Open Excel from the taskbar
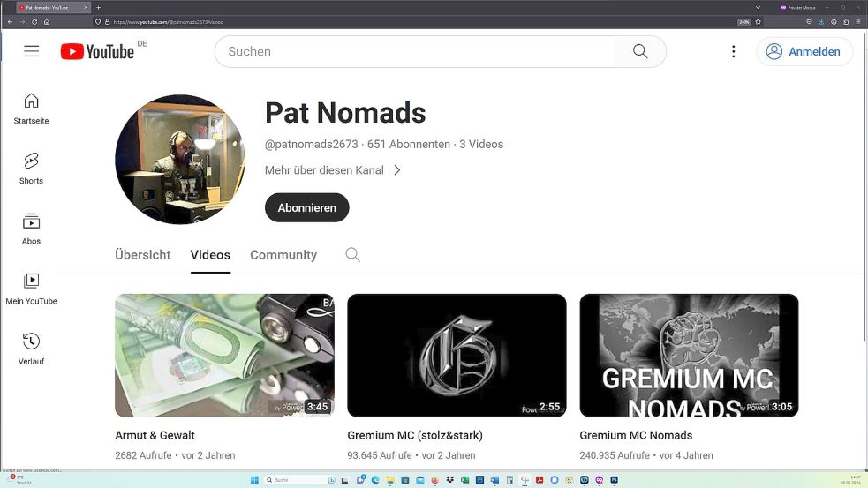The image size is (868, 488). click(465, 480)
